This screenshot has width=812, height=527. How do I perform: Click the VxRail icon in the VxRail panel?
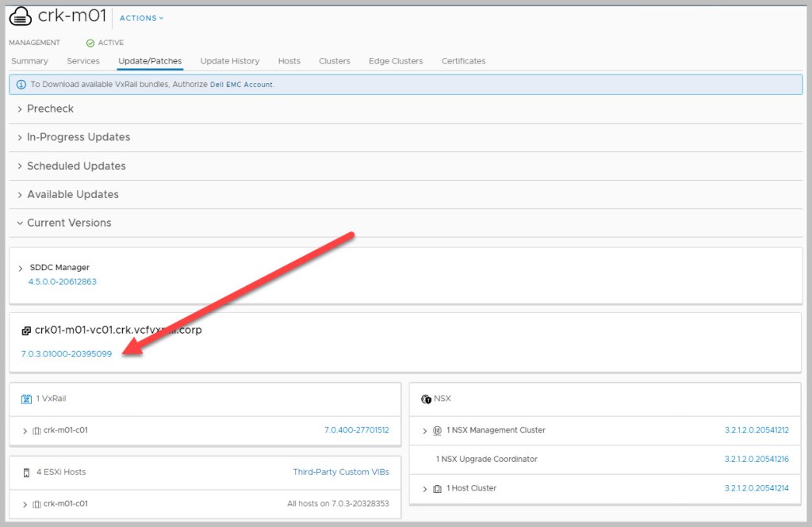tap(26, 399)
